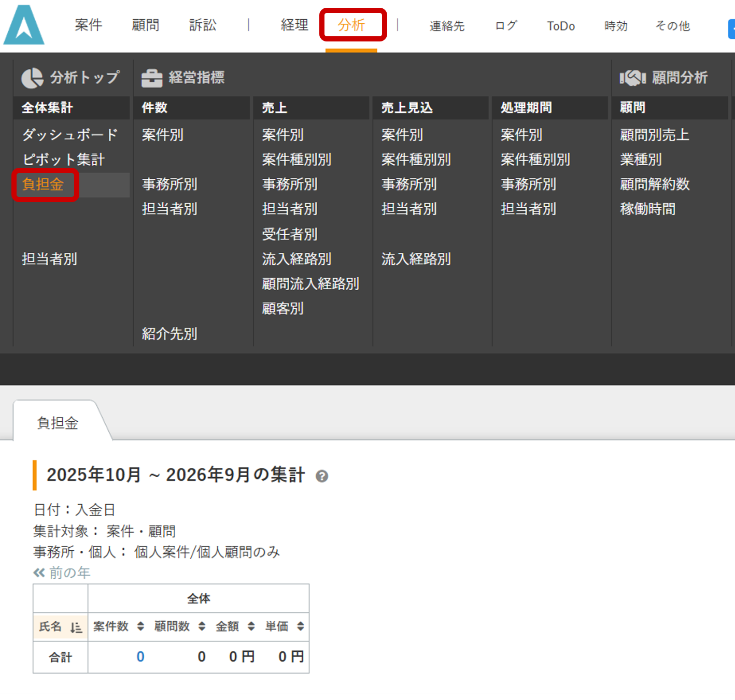Open 受任者別 under 売上
This screenshot has height=700, width=735.
(x=290, y=234)
